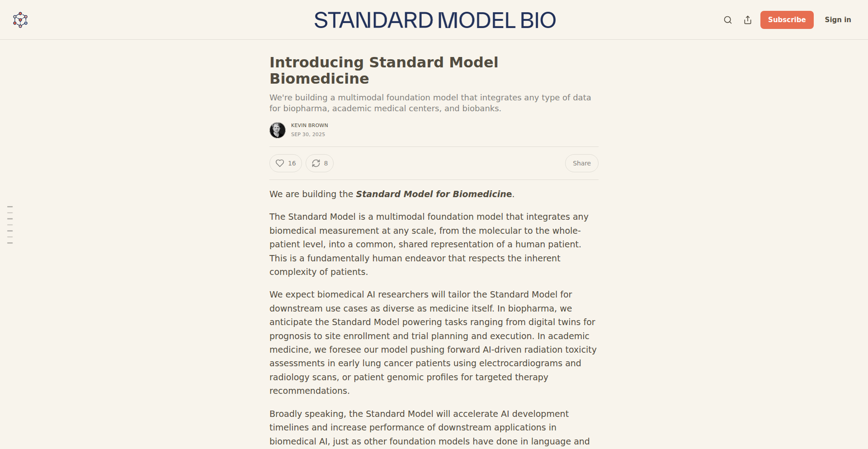868x449 pixels.
Task: Click the SEP 30, 2025 post date
Action: (x=308, y=134)
